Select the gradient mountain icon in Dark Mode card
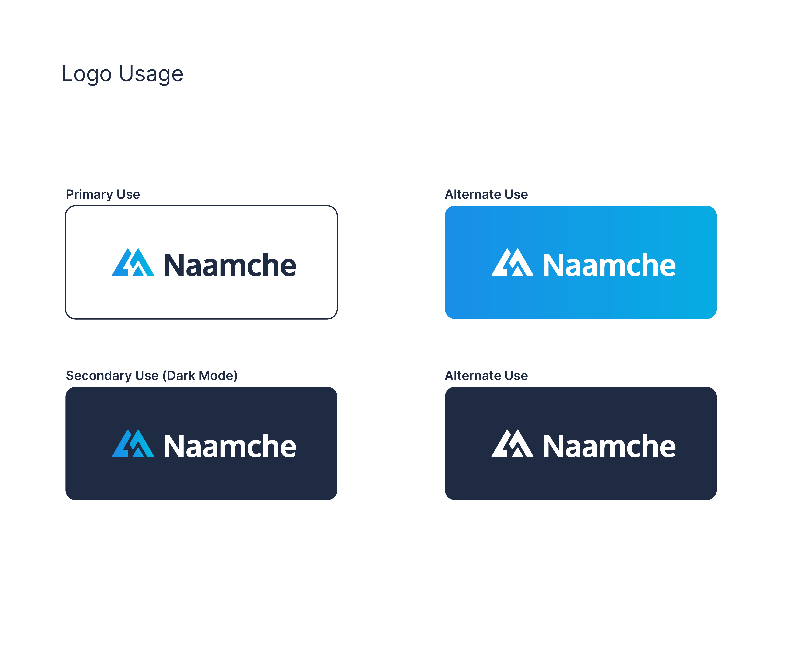This screenshot has width=812, height=650. [x=133, y=444]
